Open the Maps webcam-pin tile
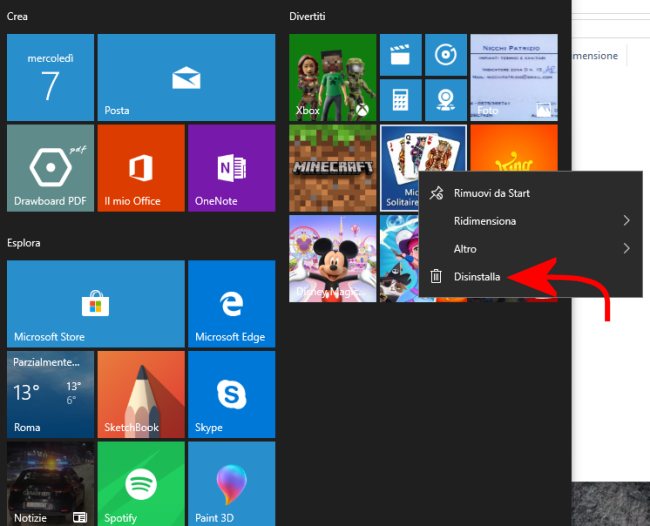650x526 pixels. point(446,100)
